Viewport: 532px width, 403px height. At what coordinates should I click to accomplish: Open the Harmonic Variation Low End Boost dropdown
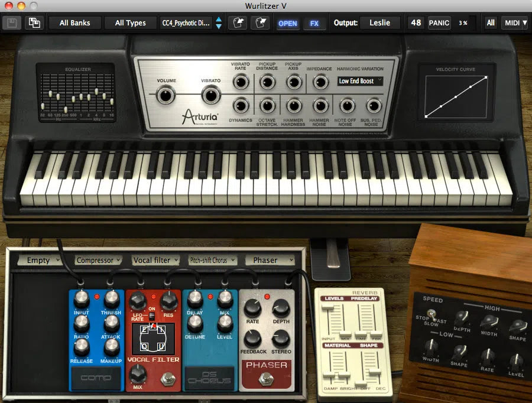coord(361,81)
